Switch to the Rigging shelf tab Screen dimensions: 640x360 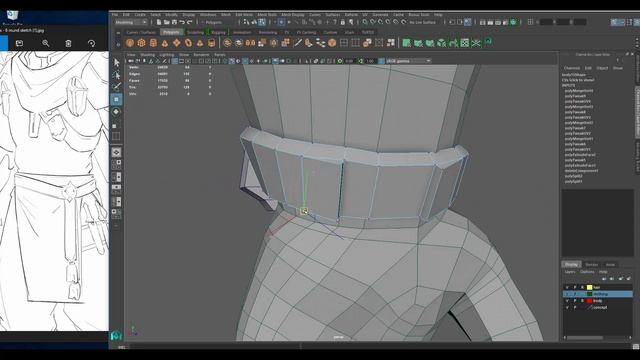(218, 32)
